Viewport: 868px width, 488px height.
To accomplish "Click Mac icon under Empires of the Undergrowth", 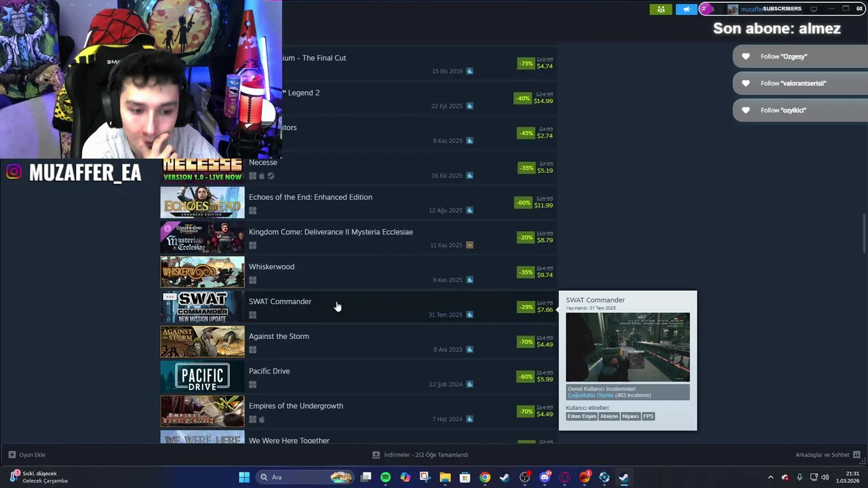I will (x=262, y=420).
